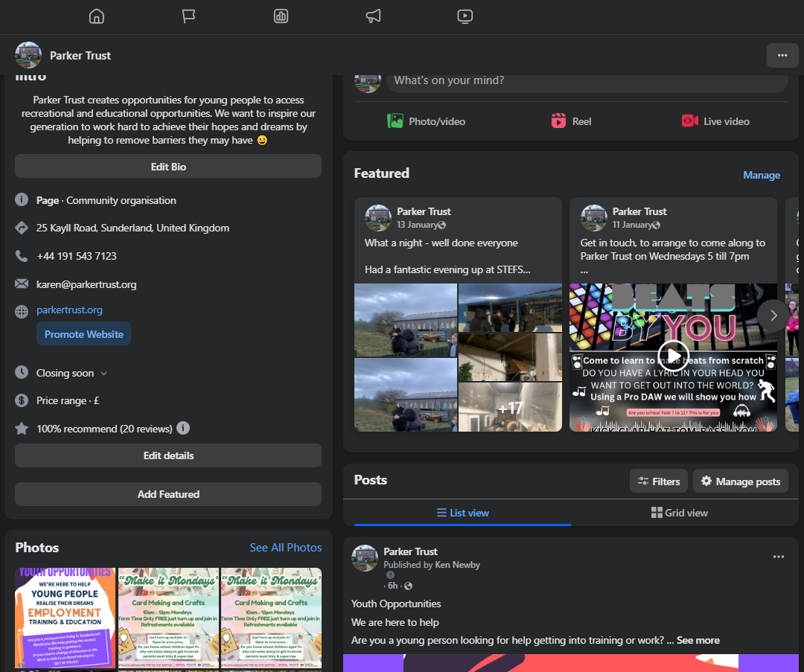Image resolution: width=804 pixels, height=672 pixels.
Task: Click the globe audience icon on 6h post
Action: (408, 586)
